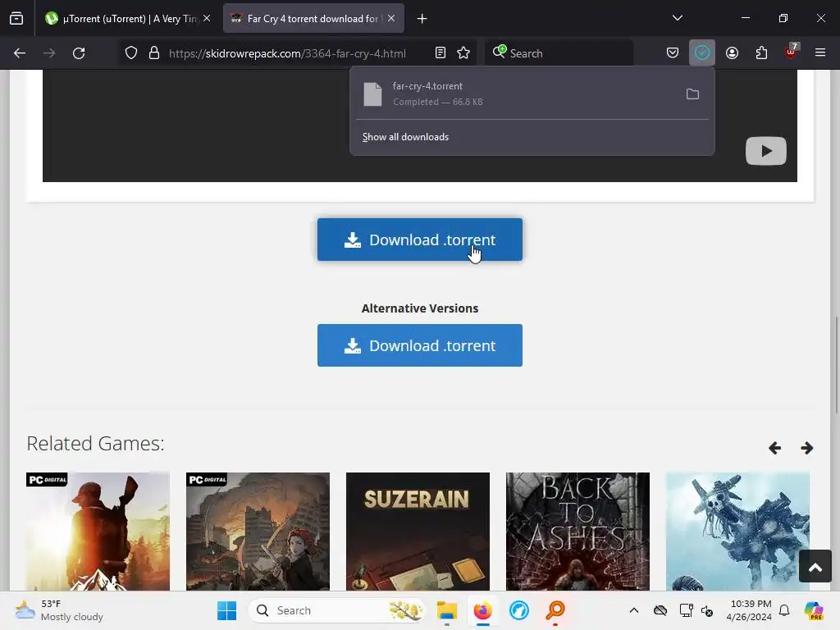Expand the list all tabs chevron
Image resolution: width=840 pixels, height=630 pixels.
click(x=677, y=18)
